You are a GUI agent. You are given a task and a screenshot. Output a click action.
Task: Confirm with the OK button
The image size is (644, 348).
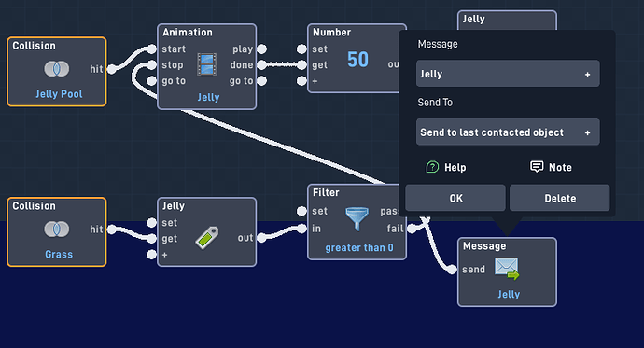point(455,198)
